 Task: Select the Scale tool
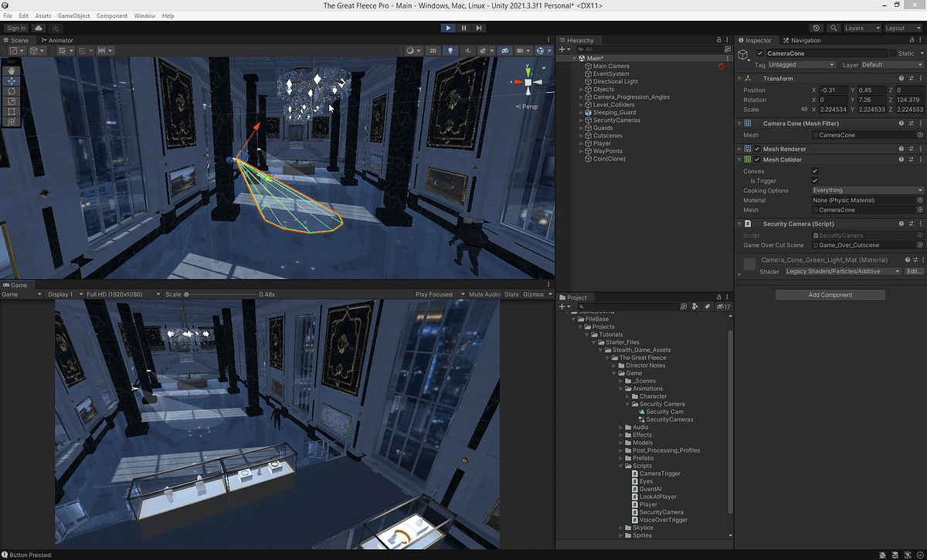tap(11, 100)
